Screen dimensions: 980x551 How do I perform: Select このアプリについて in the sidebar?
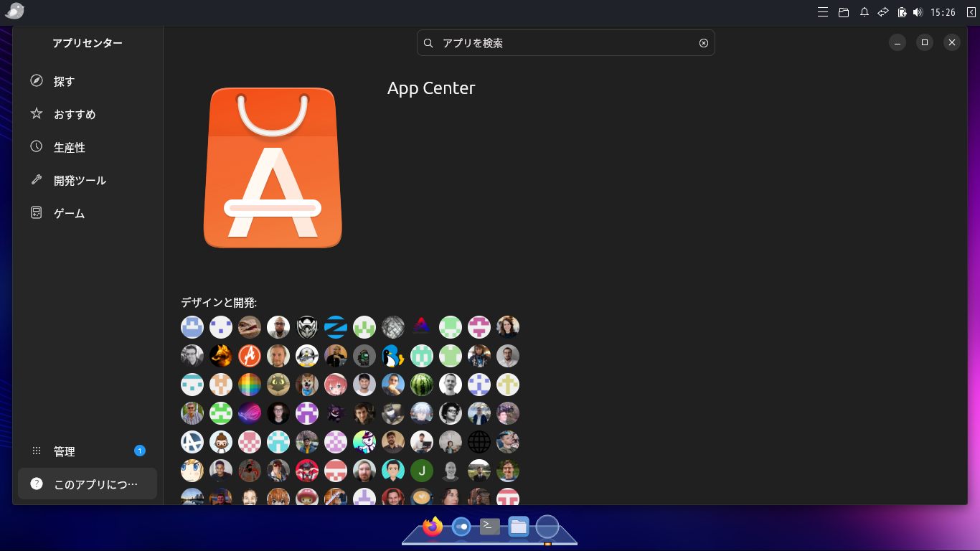point(88,484)
